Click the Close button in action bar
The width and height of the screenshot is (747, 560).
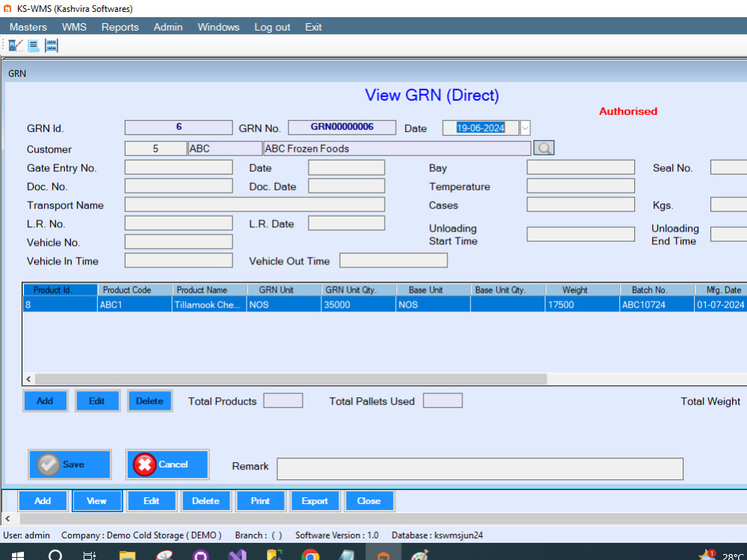tap(369, 501)
